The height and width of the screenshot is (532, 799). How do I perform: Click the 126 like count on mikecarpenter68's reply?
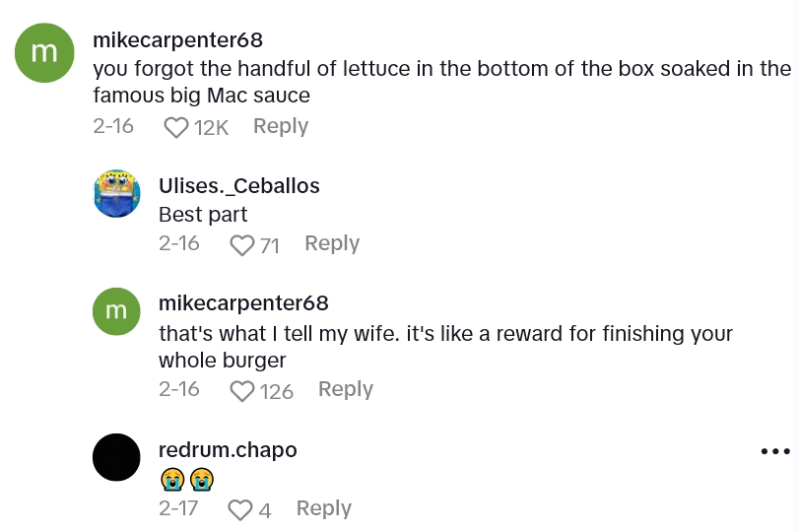[277, 391]
